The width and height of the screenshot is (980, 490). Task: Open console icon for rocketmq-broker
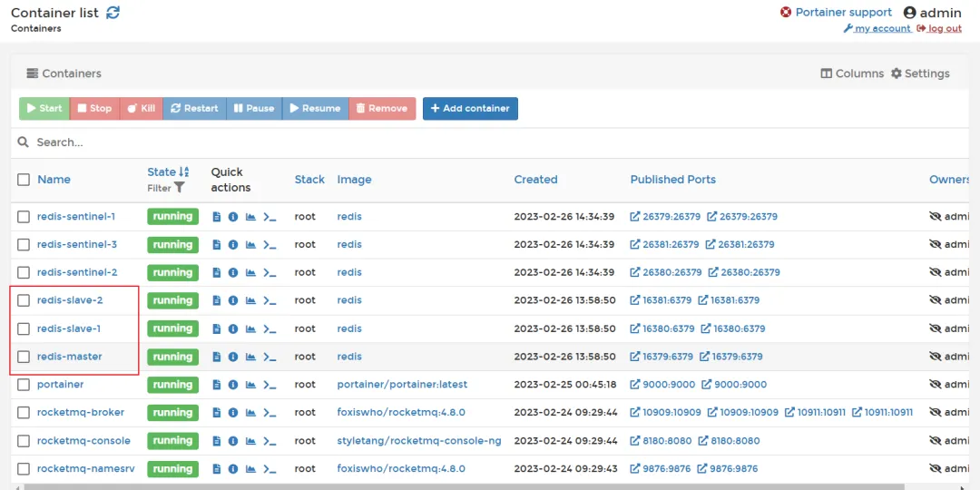point(269,413)
